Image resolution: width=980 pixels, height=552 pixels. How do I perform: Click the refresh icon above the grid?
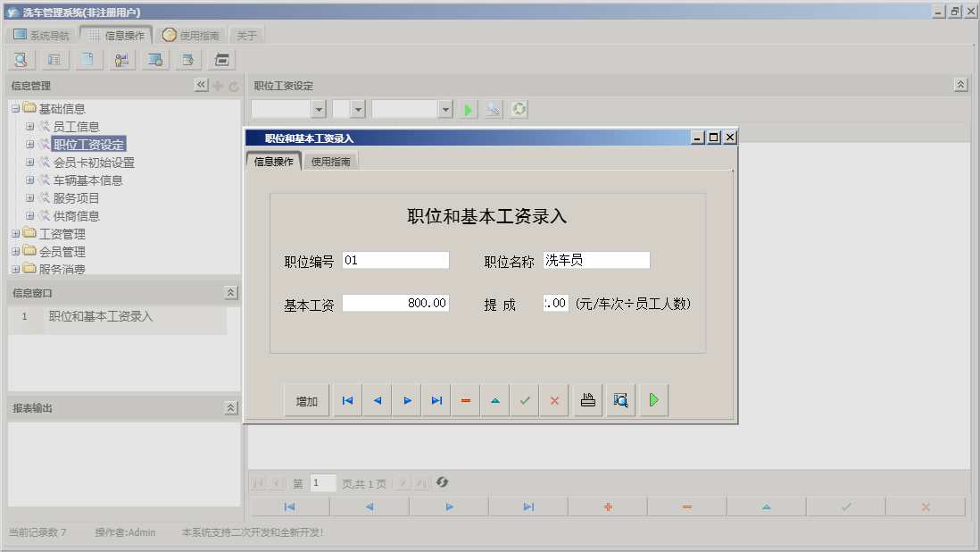(518, 109)
